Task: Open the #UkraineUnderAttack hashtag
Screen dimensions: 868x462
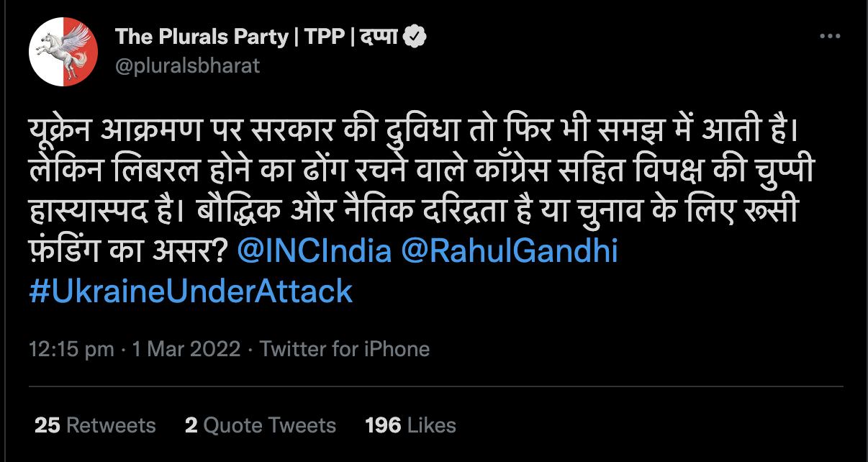Action: (x=191, y=291)
